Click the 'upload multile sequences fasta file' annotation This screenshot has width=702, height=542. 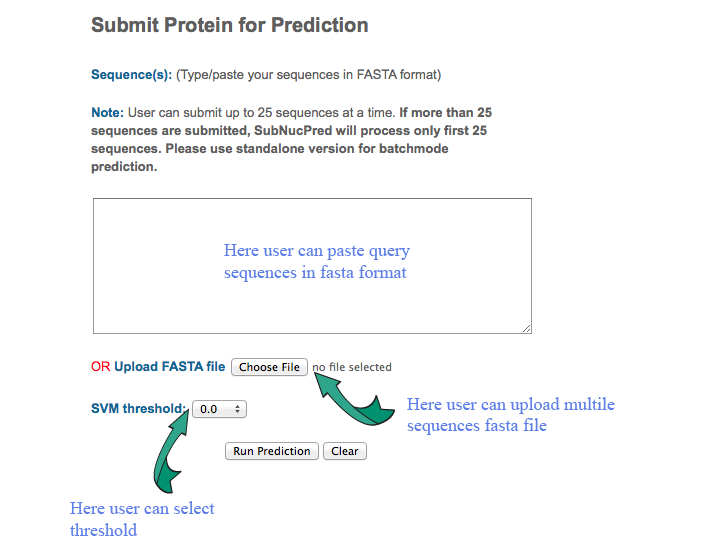pyautogui.click(x=511, y=415)
